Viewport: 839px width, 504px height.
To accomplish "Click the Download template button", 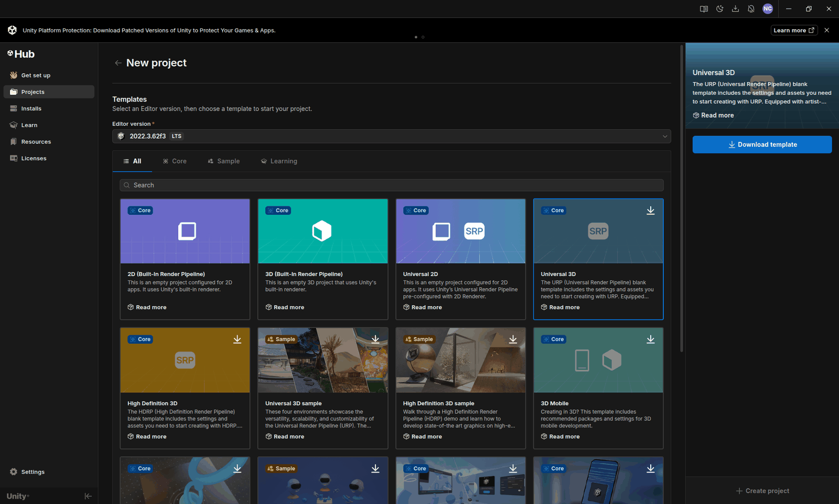I will pos(762,145).
